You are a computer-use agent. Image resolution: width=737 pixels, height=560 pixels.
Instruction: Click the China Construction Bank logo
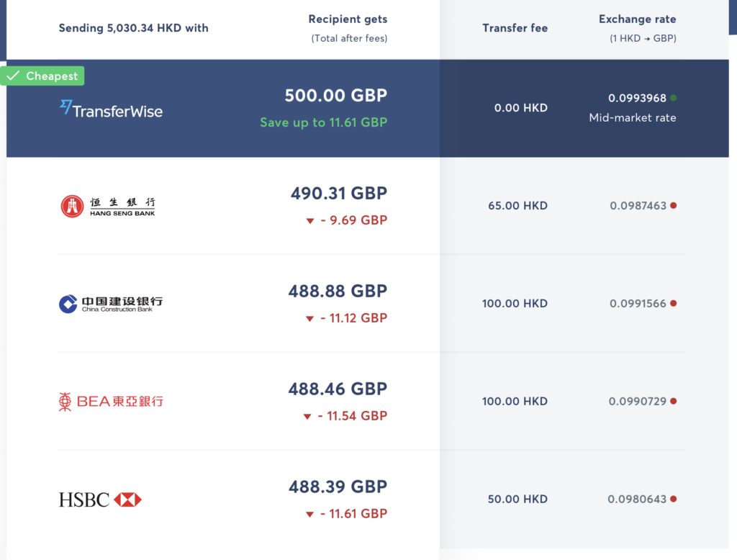click(x=111, y=304)
